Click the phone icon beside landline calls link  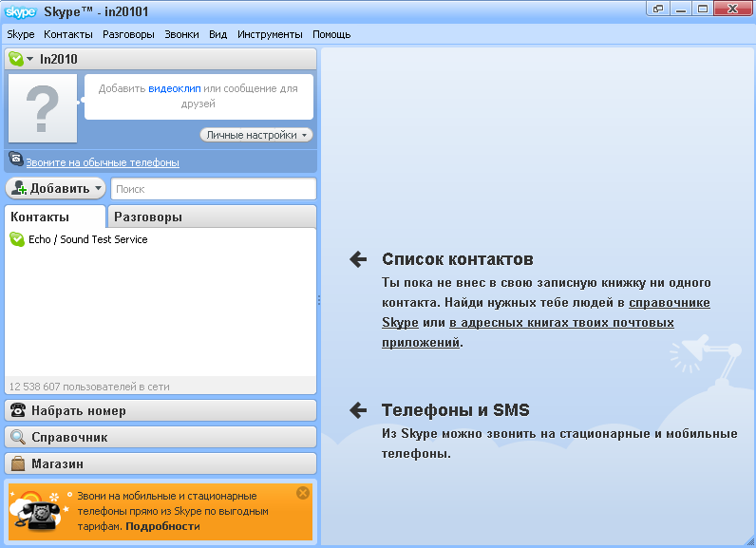point(16,159)
